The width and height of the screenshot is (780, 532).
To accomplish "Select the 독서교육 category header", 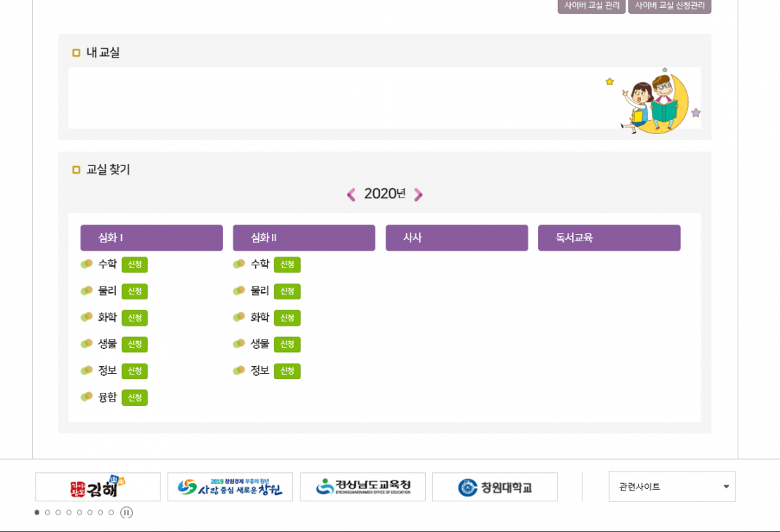I will [x=609, y=238].
